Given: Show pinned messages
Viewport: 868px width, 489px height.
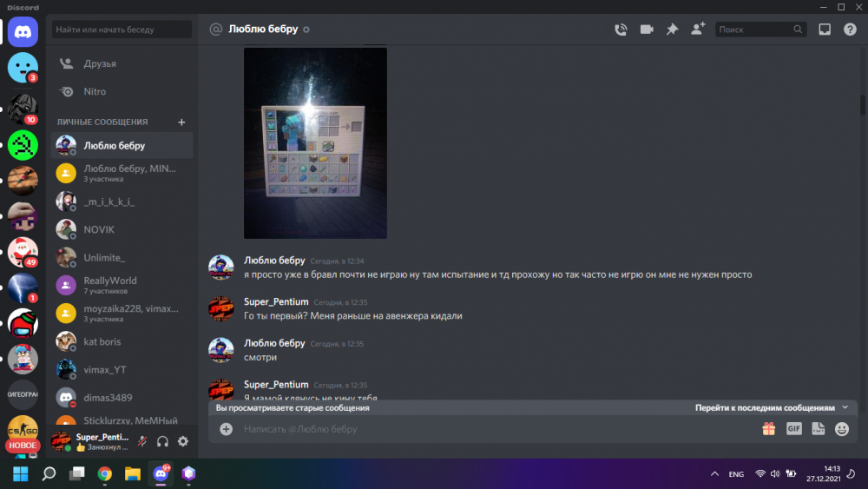Looking at the screenshot, I should pos(672,30).
